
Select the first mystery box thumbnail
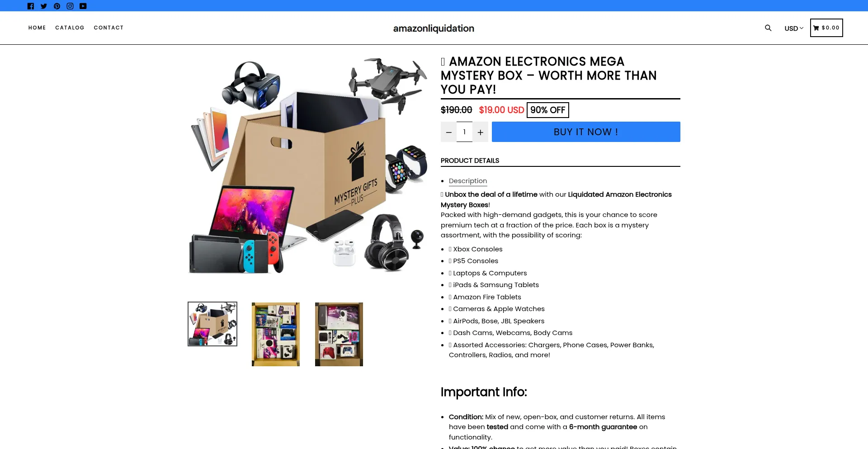click(212, 324)
